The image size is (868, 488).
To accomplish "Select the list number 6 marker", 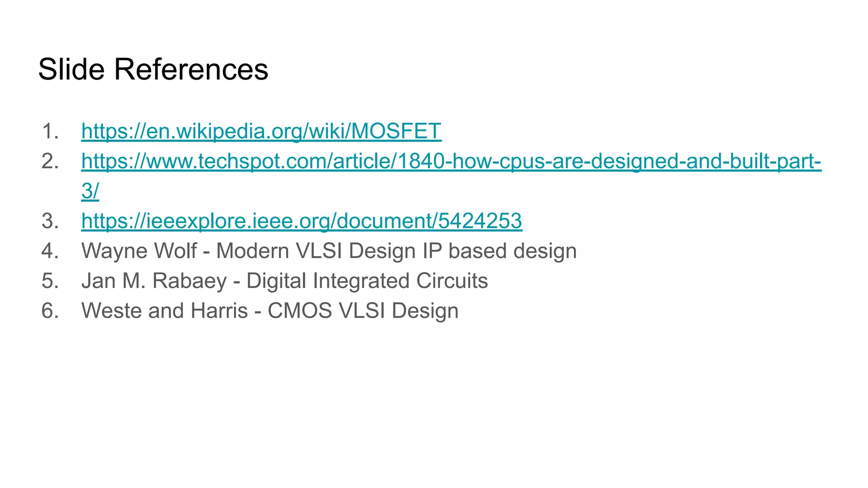I will (50, 311).
